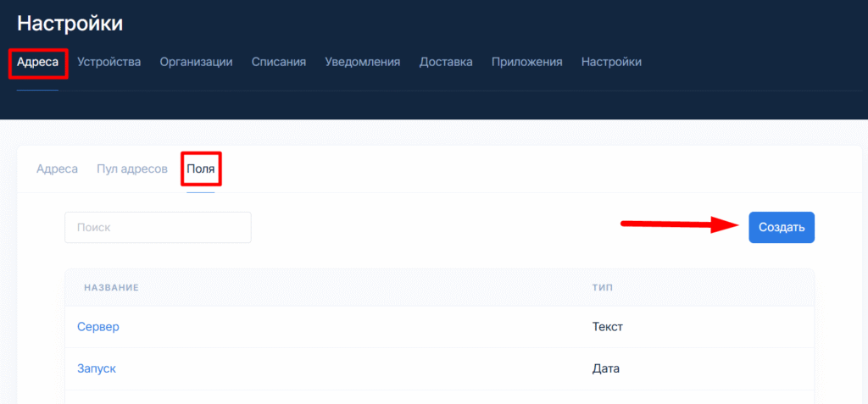Switch to the Устройства tab
The height and width of the screenshot is (404, 868).
coord(109,62)
